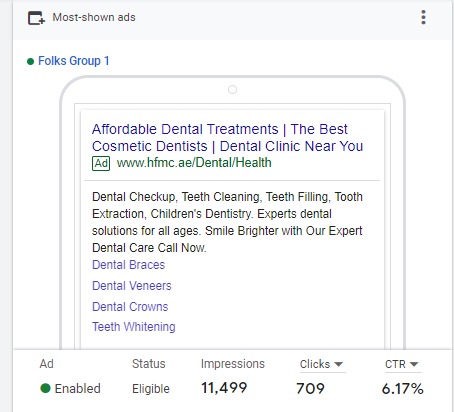Click the Most-shown ads card title

(94, 17)
